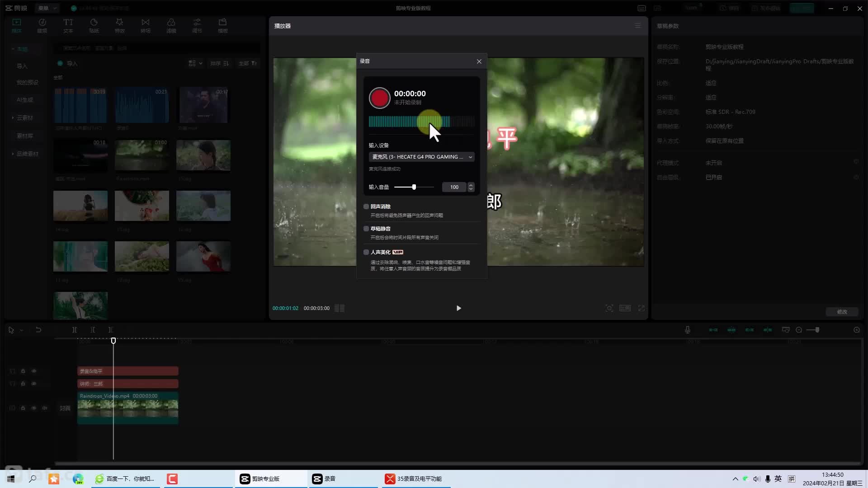Increase input volume with the stepper up arrow
Screen dimensions: 868x488
point(471,185)
